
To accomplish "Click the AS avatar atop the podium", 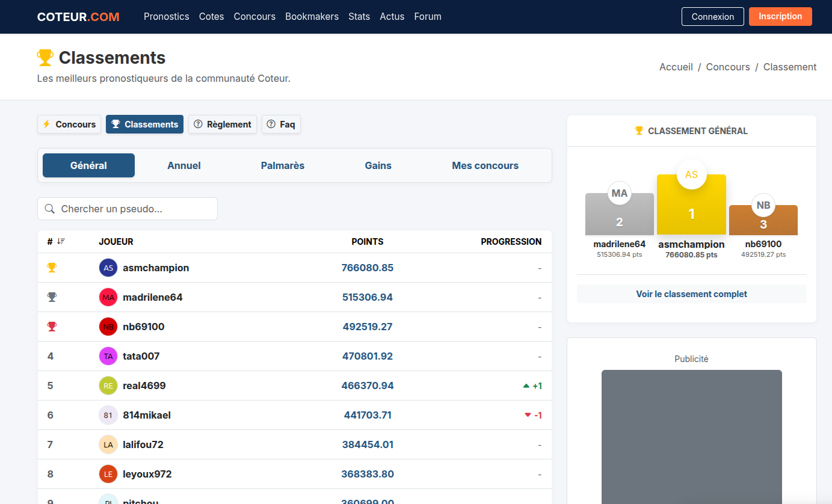I will (x=691, y=174).
